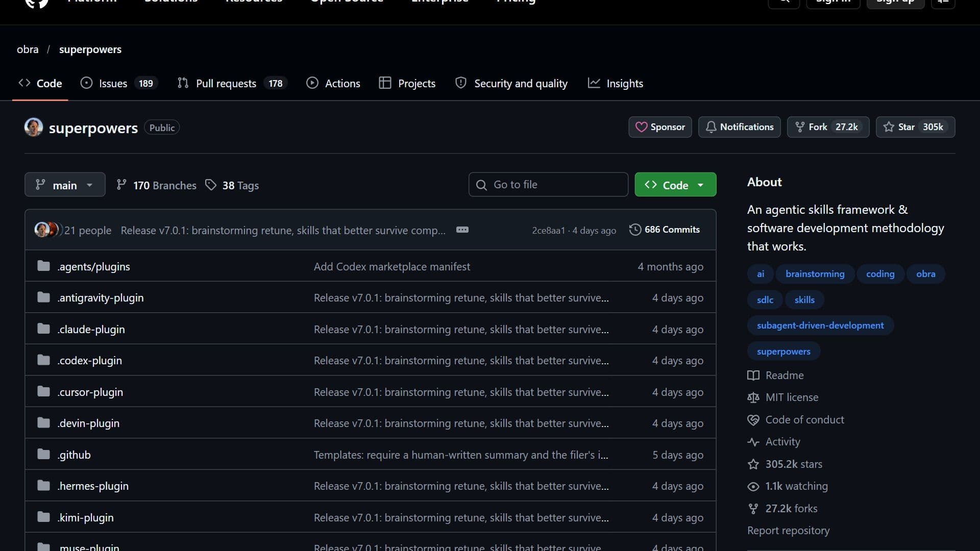980x551 pixels.
Task: Open the .agents/plugins folder icon
Action: 44,266
